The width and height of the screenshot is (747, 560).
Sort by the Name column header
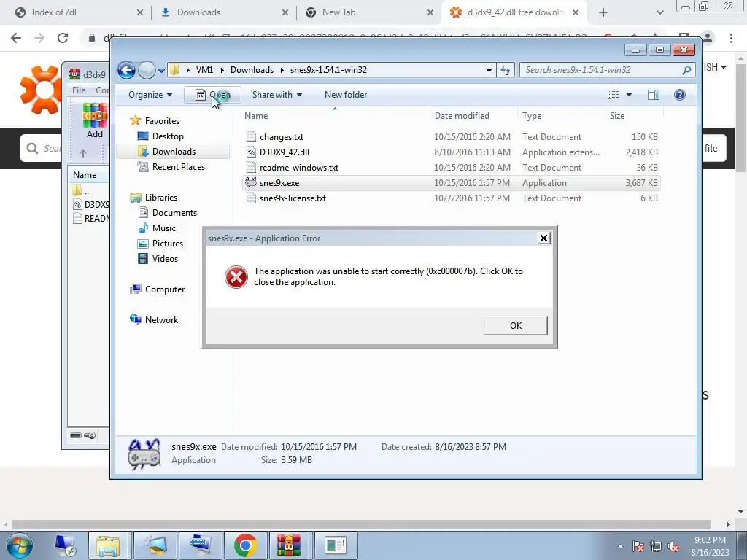(x=336, y=116)
